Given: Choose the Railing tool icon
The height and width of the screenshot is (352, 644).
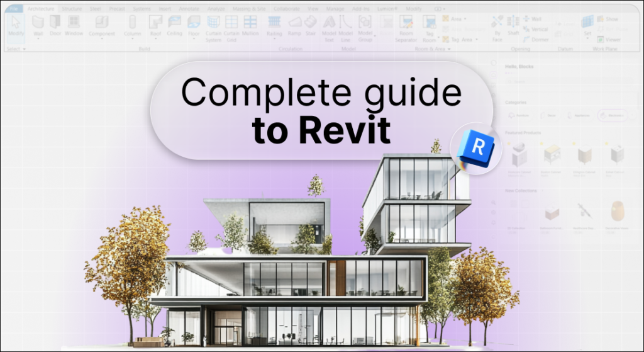Looking at the screenshot, I should pos(274,21).
